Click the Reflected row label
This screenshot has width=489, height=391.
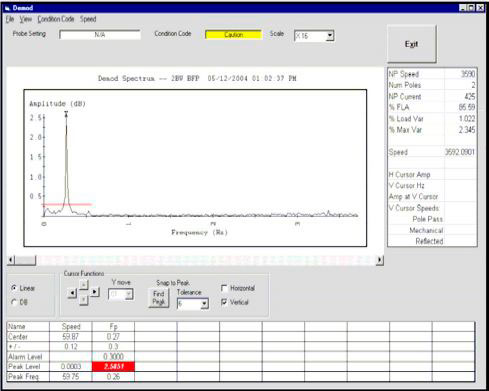(429, 241)
